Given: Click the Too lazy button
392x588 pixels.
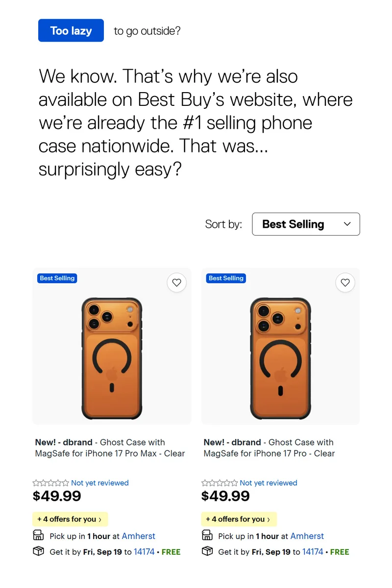Looking at the screenshot, I should click(x=71, y=30).
